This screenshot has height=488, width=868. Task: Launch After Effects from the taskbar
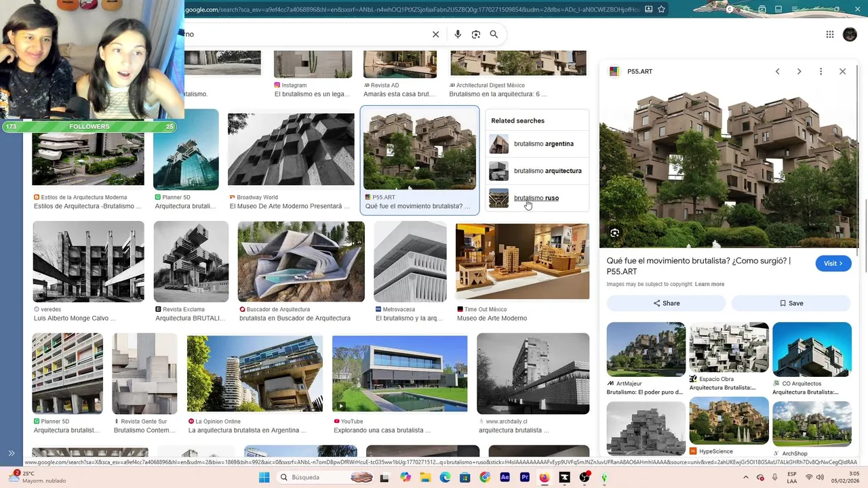[x=505, y=477]
